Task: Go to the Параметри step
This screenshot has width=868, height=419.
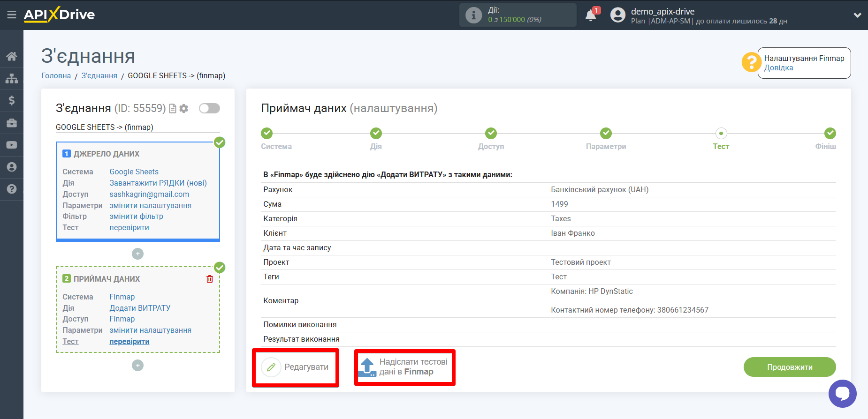Action: (606, 134)
